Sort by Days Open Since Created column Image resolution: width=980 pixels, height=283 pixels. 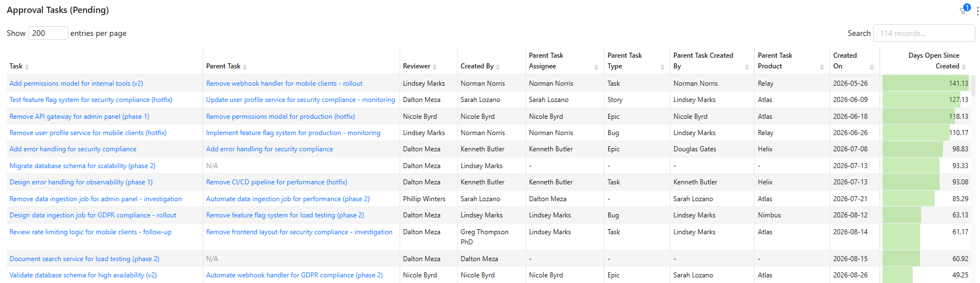964,67
